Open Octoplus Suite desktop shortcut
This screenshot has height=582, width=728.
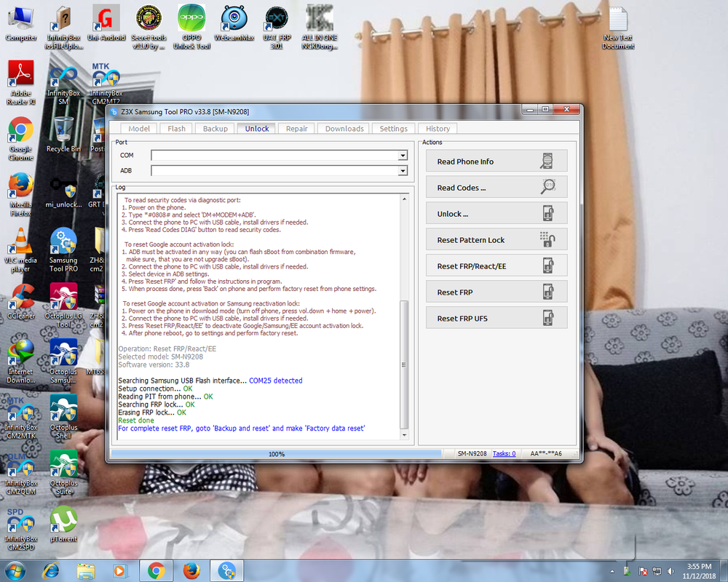pyautogui.click(x=63, y=472)
